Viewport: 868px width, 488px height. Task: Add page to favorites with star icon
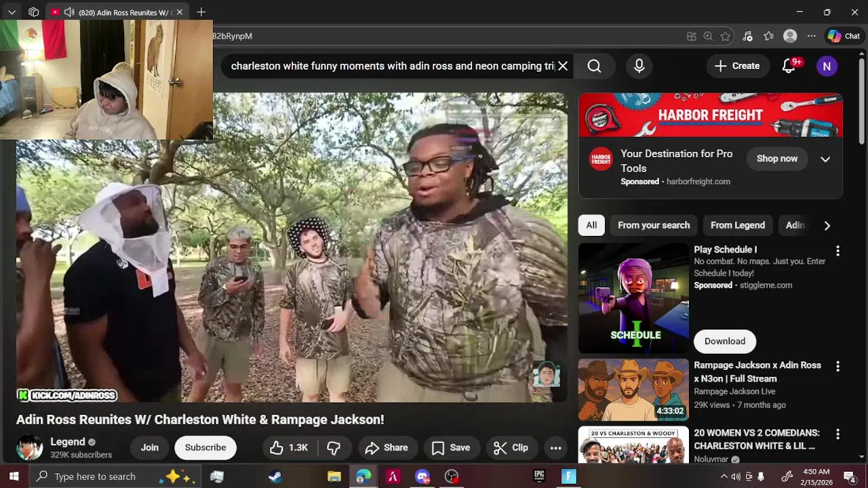click(726, 36)
